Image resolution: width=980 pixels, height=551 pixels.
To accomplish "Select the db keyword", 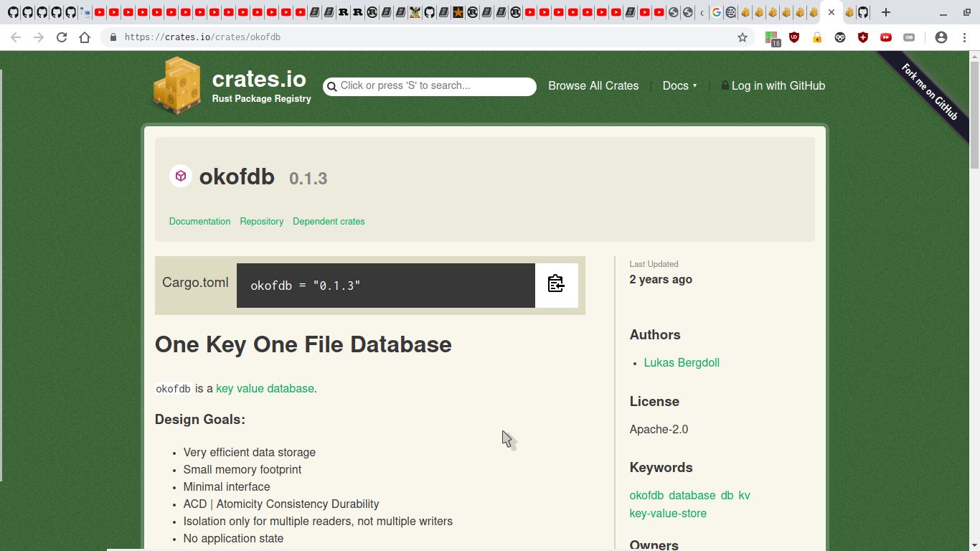I will pyautogui.click(x=727, y=495).
